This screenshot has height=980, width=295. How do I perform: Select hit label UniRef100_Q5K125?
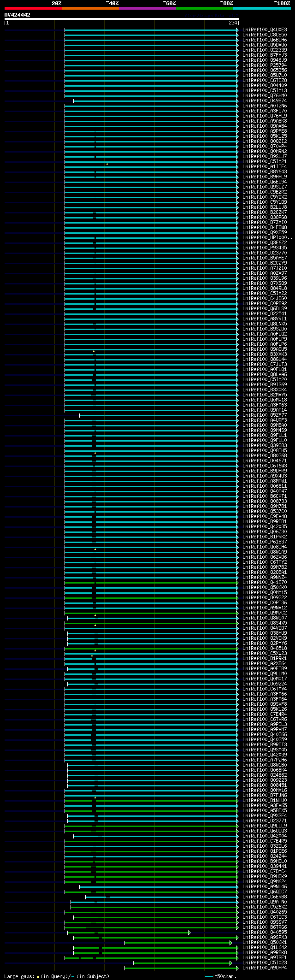(x=265, y=136)
